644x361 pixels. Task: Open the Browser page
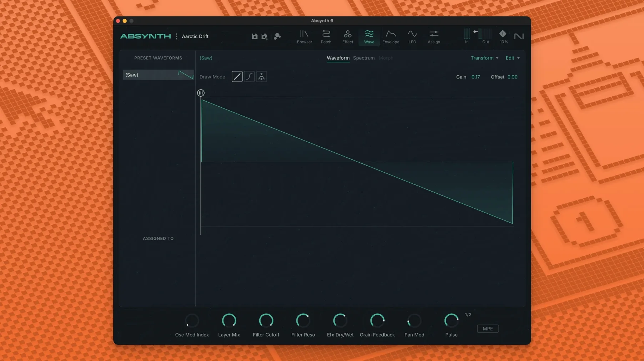pos(304,37)
